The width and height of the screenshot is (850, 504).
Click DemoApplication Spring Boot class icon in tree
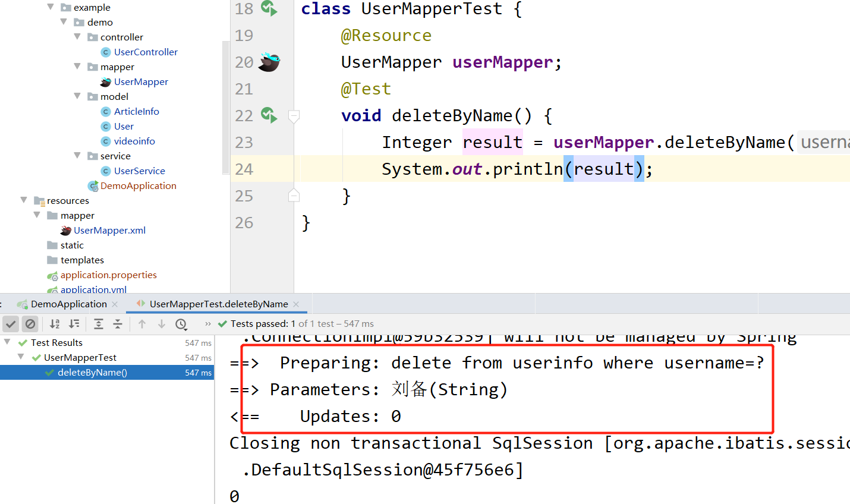pyautogui.click(x=93, y=186)
